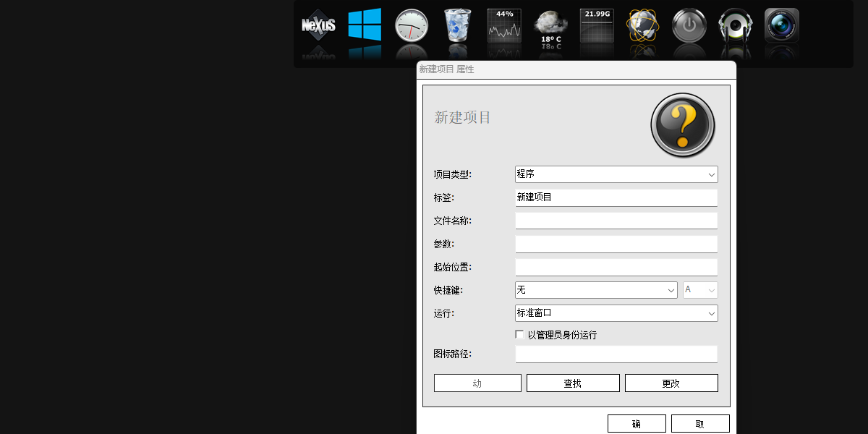Open the Recycle Bin dock icon
Screen dimensions: 868x434
point(457,25)
